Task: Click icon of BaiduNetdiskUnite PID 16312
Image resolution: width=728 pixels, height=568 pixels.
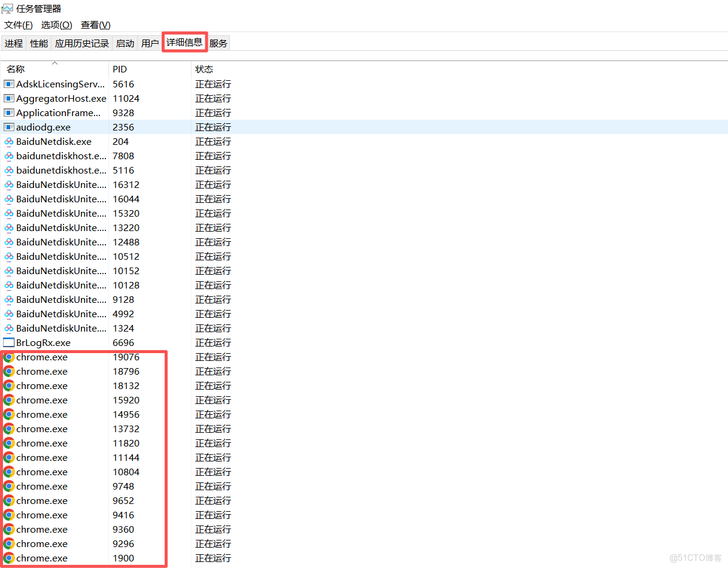Action: point(9,185)
